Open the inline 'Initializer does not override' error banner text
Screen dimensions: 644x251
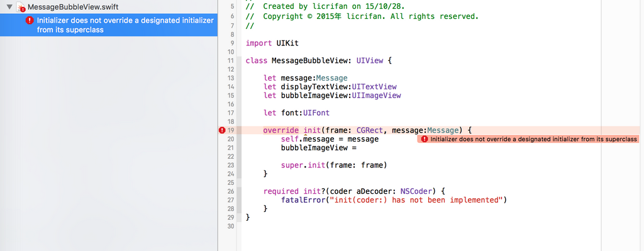(x=533, y=139)
